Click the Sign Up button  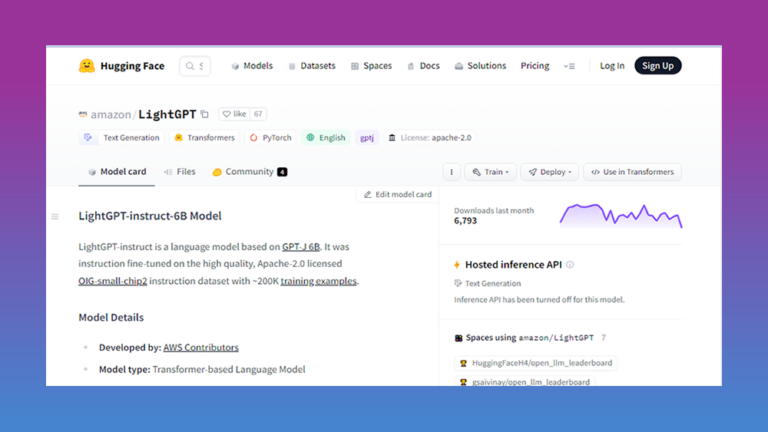tap(658, 66)
